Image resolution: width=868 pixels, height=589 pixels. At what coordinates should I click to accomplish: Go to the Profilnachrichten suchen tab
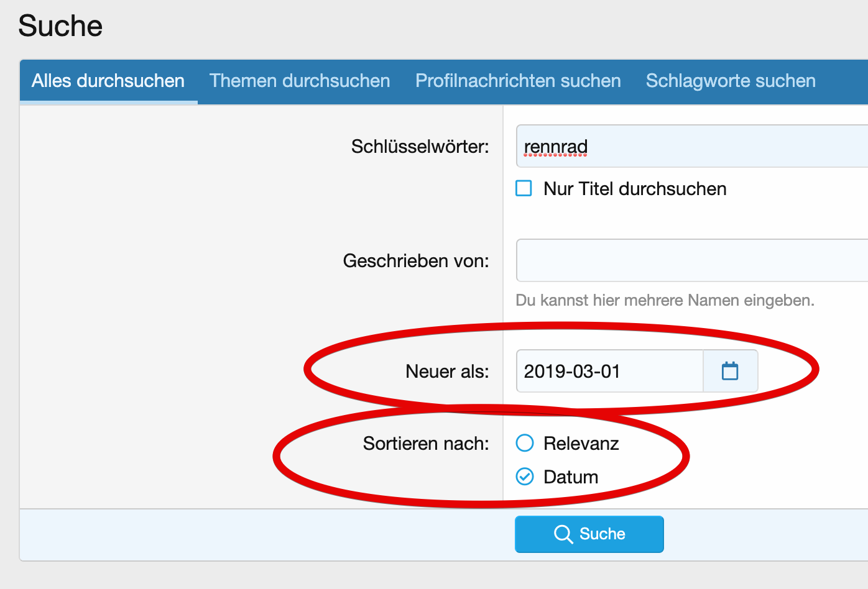518,81
